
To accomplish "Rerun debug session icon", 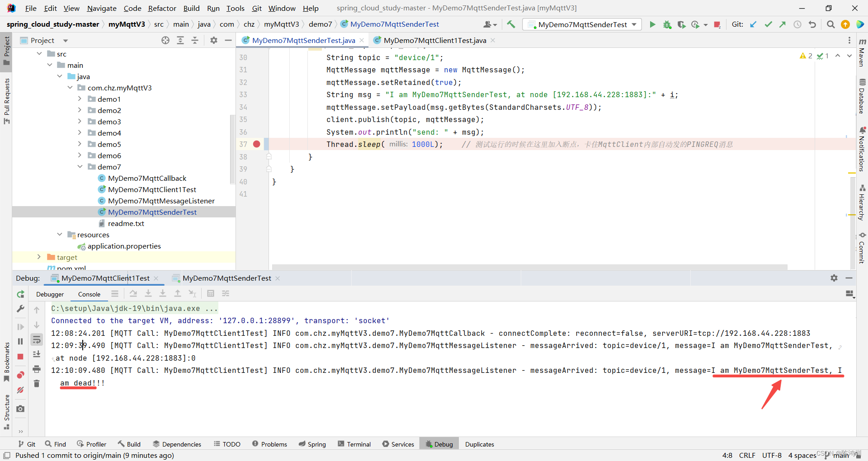I will point(20,294).
